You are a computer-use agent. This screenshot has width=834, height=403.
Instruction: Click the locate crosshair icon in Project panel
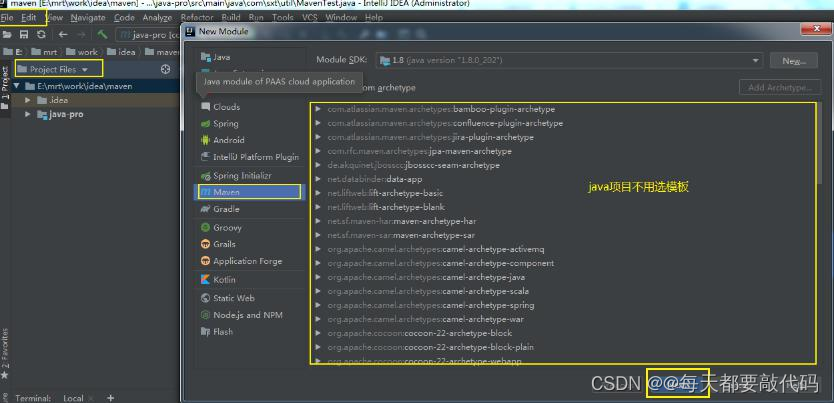click(165, 69)
